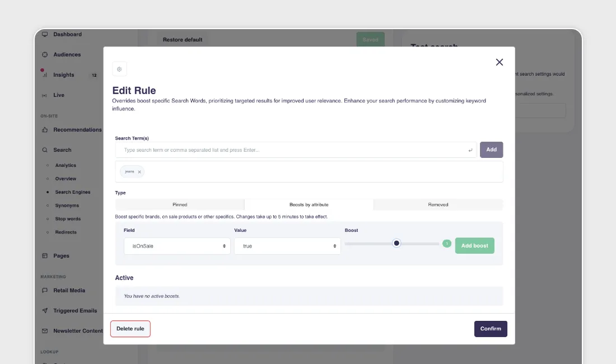Switch to the Pinned tab
Image resolution: width=616 pixels, height=364 pixels.
pos(180,204)
